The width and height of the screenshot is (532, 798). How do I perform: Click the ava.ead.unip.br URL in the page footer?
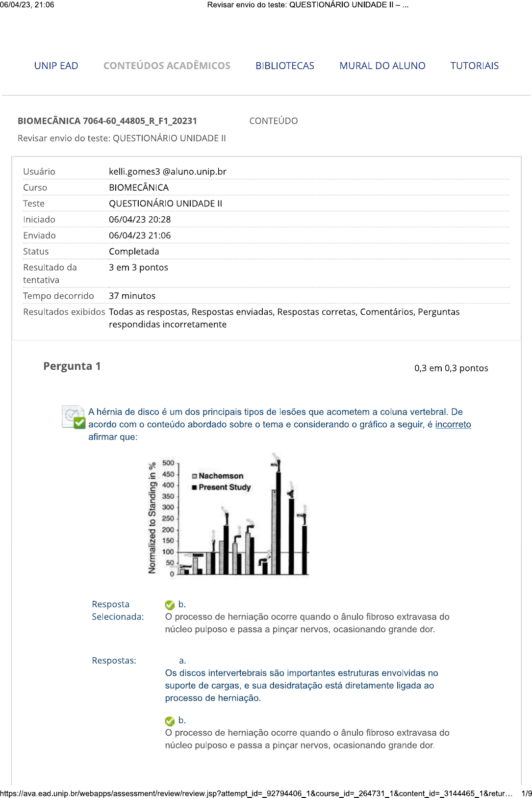click(255, 793)
